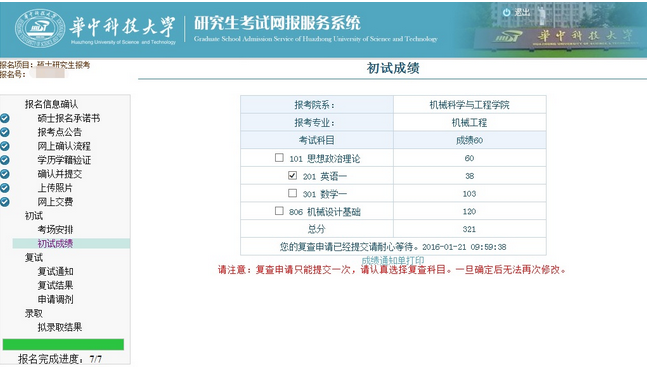Open 硕士报名承诺书 in the sidebar

click(x=68, y=118)
